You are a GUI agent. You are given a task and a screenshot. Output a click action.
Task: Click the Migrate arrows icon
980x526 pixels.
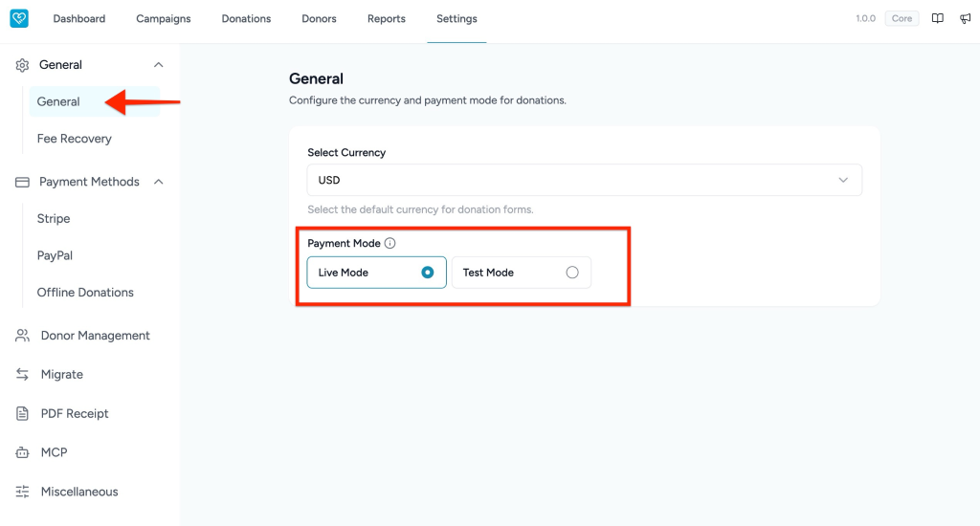coord(23,374)
